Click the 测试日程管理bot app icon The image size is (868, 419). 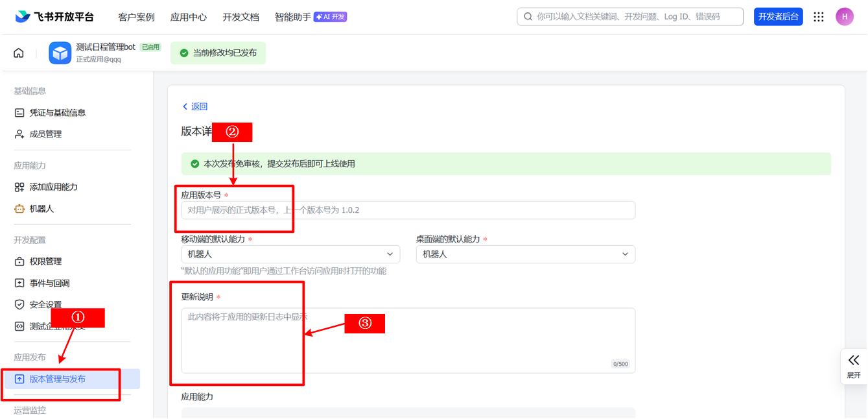[60, 53]
